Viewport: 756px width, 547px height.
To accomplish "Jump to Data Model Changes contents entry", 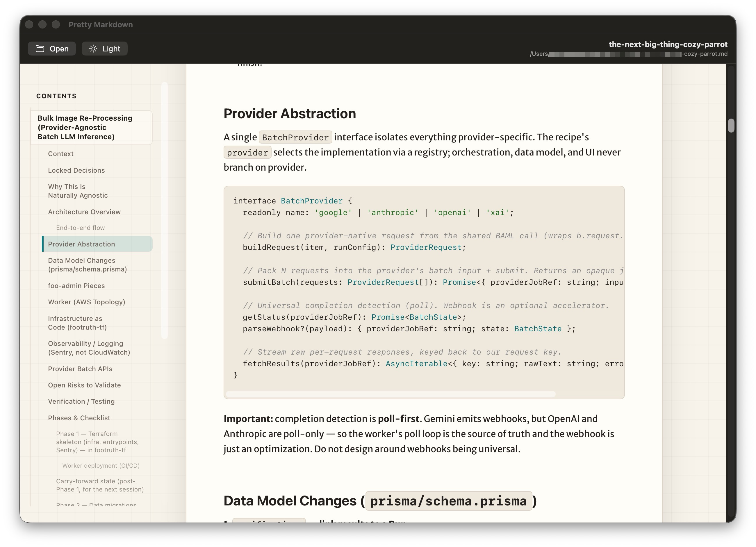I will click(87, 265).
